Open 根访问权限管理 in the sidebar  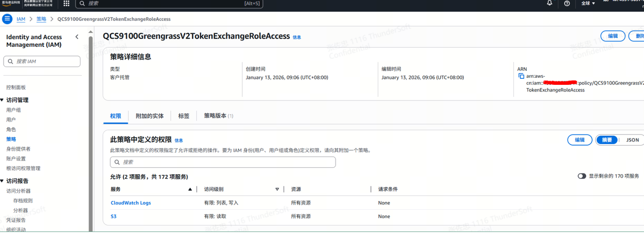pos(23,169)
